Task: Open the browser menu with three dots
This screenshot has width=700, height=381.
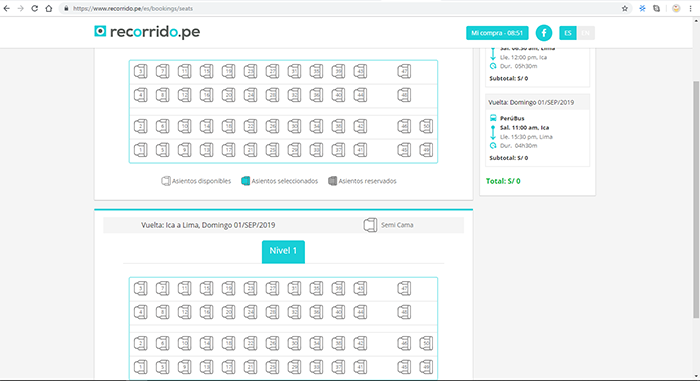Action: 690,8
